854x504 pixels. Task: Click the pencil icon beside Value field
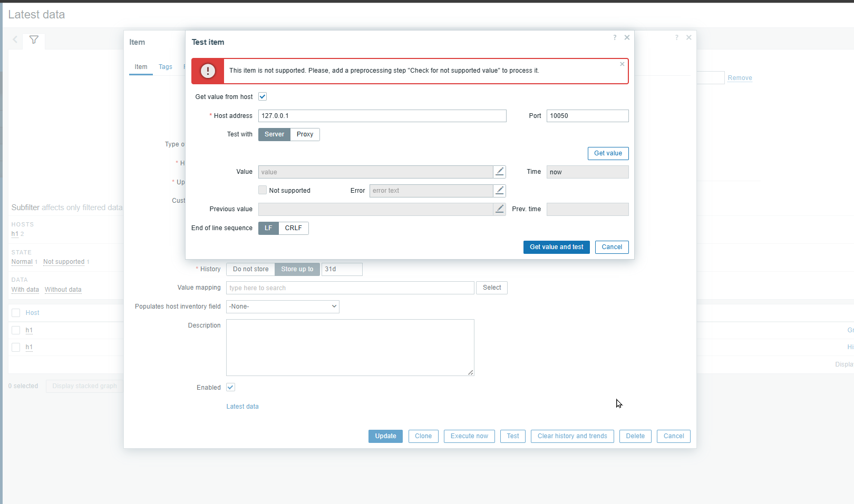tap(499, 172)
